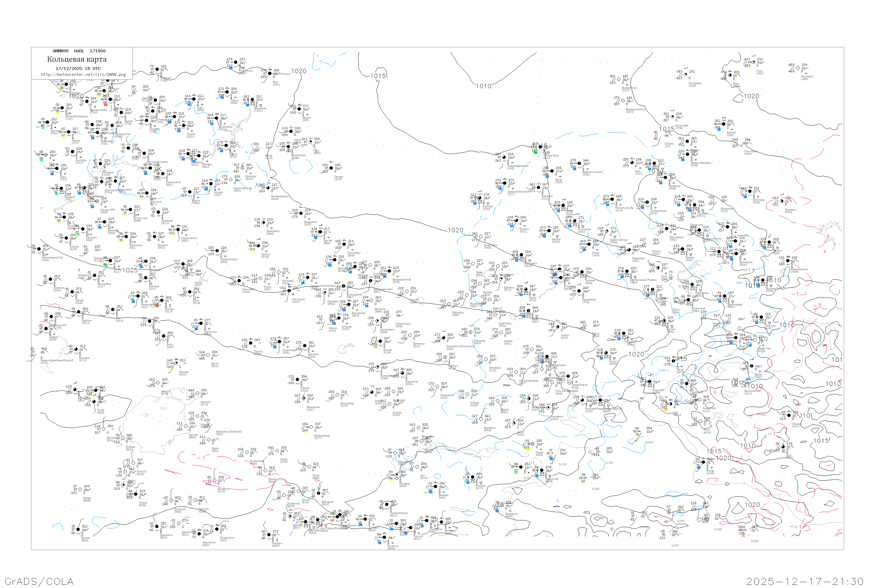Click the 1010 isobar label at top center
Viewport: 882px width, 588px height.
click(483, 86)
